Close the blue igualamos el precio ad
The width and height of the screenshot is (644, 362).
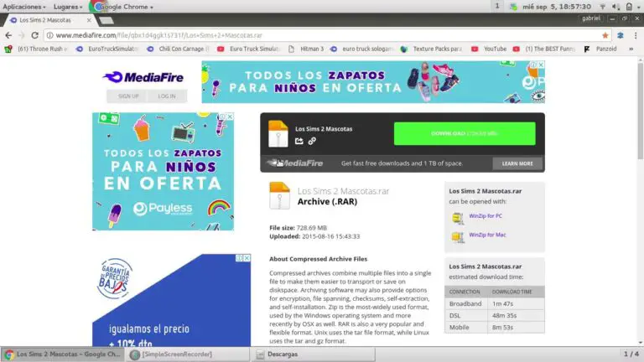(x=247, y=258)
